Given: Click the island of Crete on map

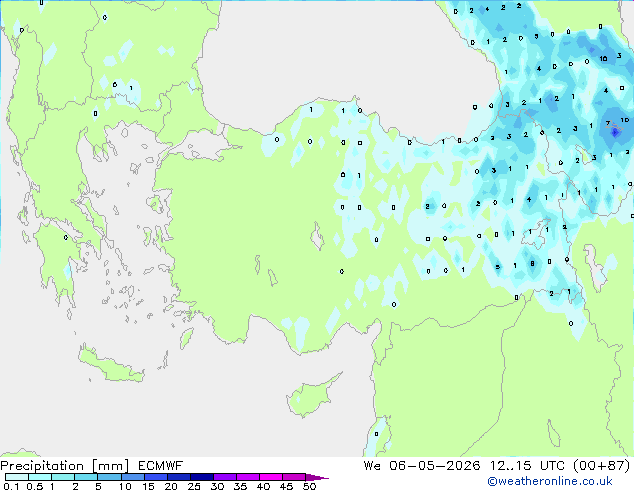Looking at the screenshot, I should click(111, 365).
